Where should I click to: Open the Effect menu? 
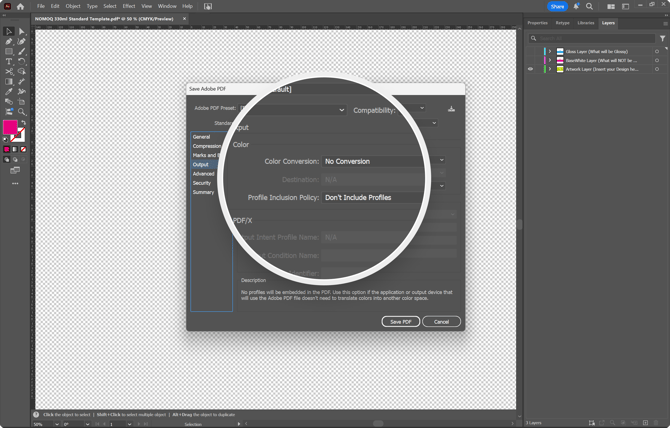129,6
